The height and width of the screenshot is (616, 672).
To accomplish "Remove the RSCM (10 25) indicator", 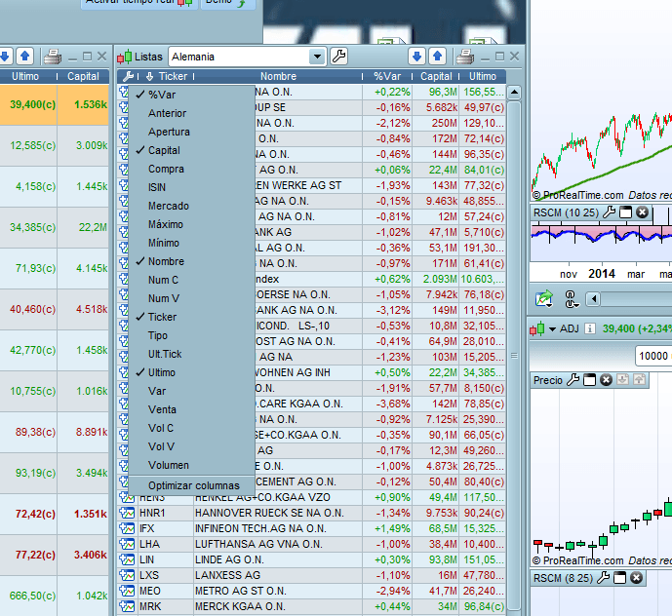I will [x=642, y=212].
